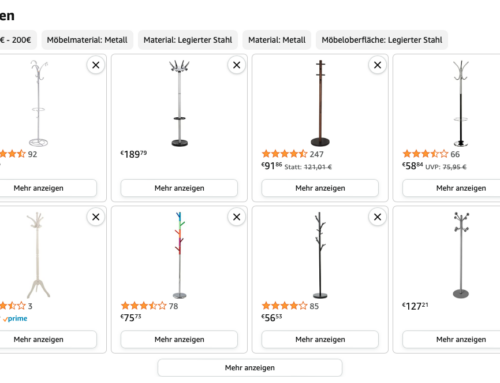This screenshot has height=383, width=500.
Task: Apply the Möbeloberfläche: Legierter Stahl filter
Action: coord(382,40)
